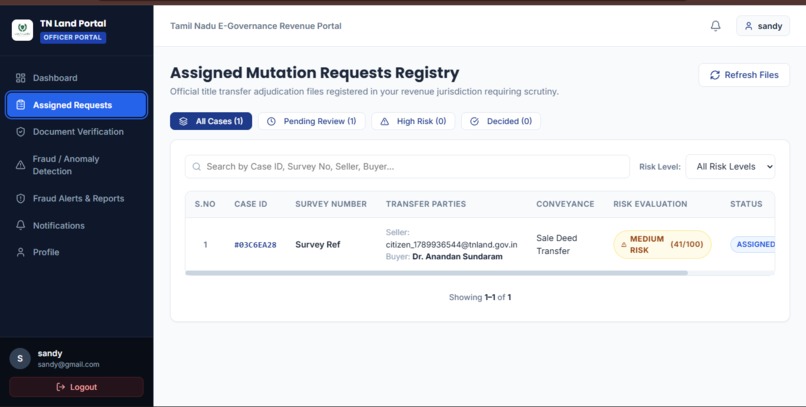Click the TN Land Portal logo icon

(22, 30)
